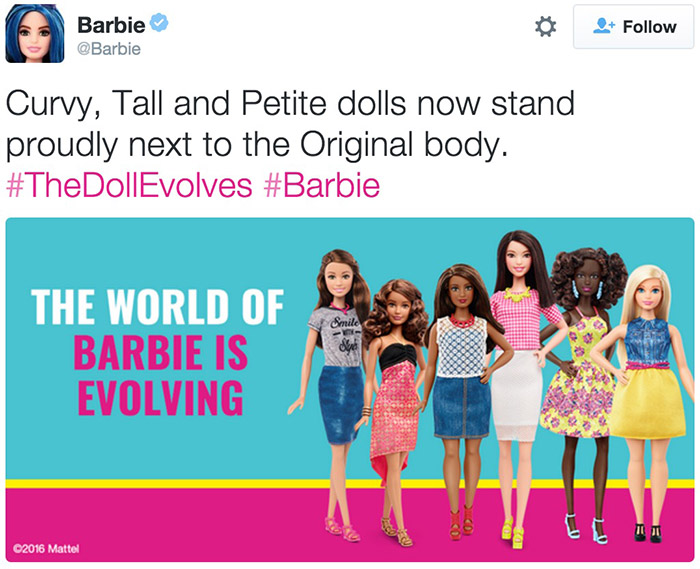Click the @Barbie handle
The image size is (700, 569).
pyautogui.click(x=109, y=49)
